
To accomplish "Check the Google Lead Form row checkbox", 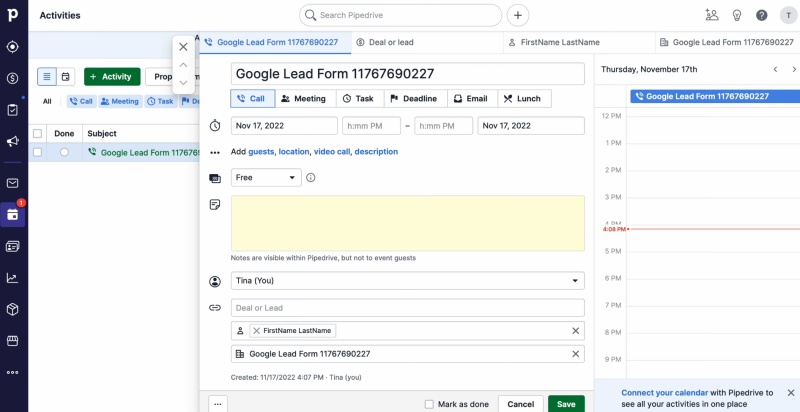I will coord(37,152).
